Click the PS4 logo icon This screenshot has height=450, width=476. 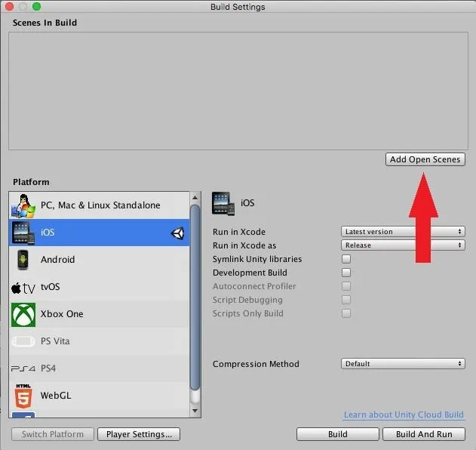tap(23, 368)
